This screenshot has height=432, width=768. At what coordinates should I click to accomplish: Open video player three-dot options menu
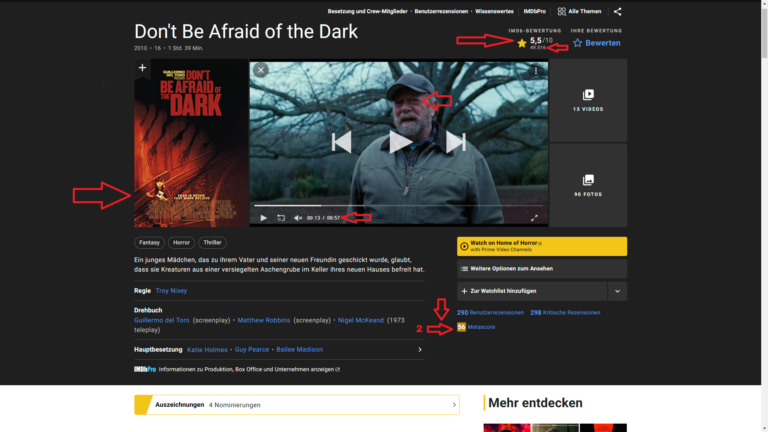coord(536,71)
